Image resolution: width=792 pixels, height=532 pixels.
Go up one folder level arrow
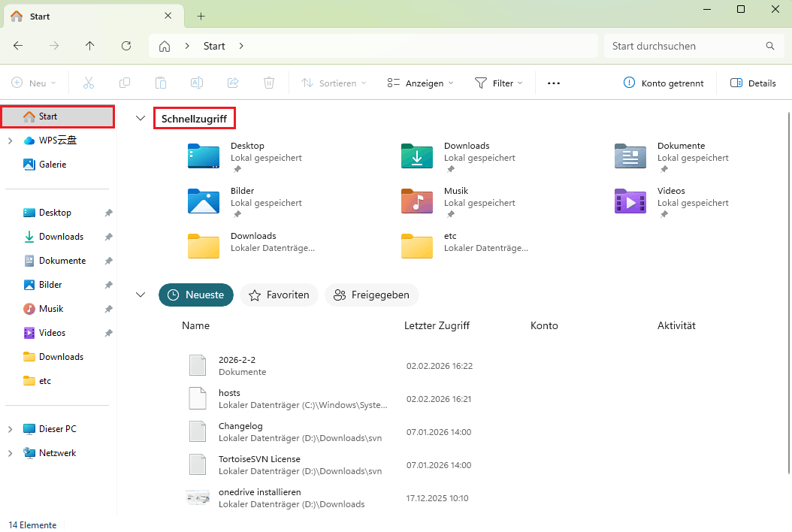tap(90, 46)
